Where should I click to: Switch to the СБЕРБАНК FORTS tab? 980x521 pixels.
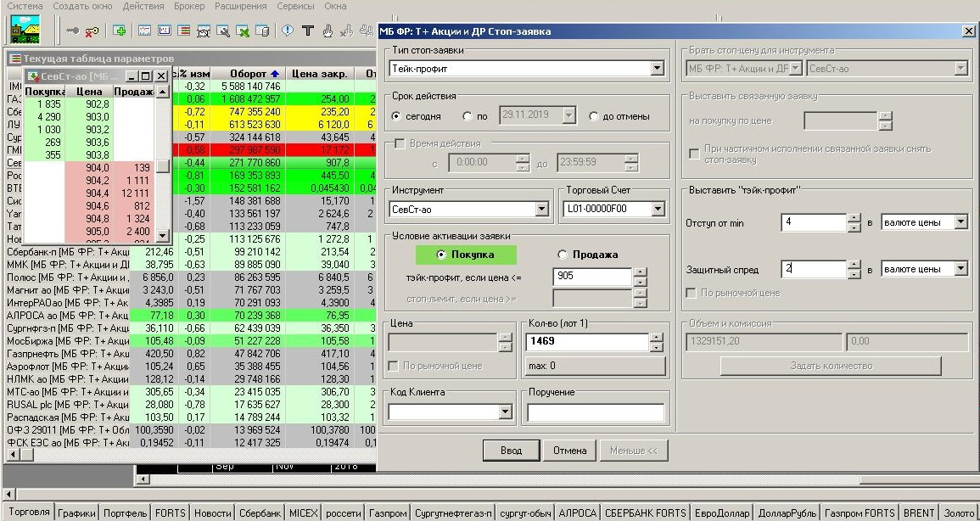(x=646, y=513)
